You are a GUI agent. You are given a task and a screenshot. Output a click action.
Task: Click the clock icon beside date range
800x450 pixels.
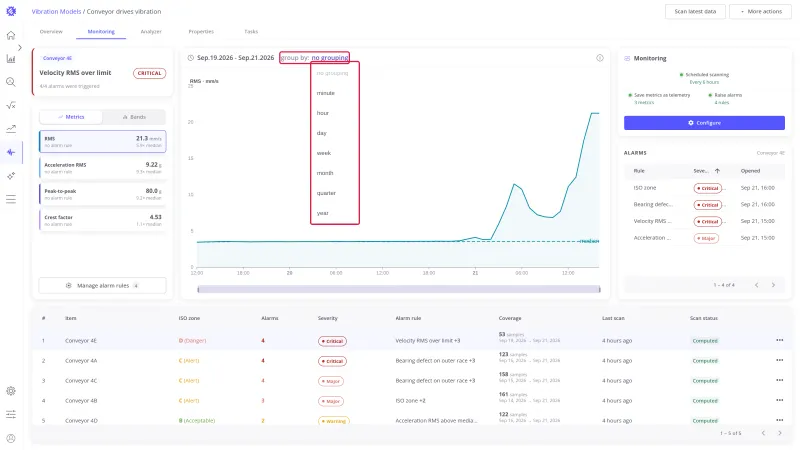[x=190, y=58]
